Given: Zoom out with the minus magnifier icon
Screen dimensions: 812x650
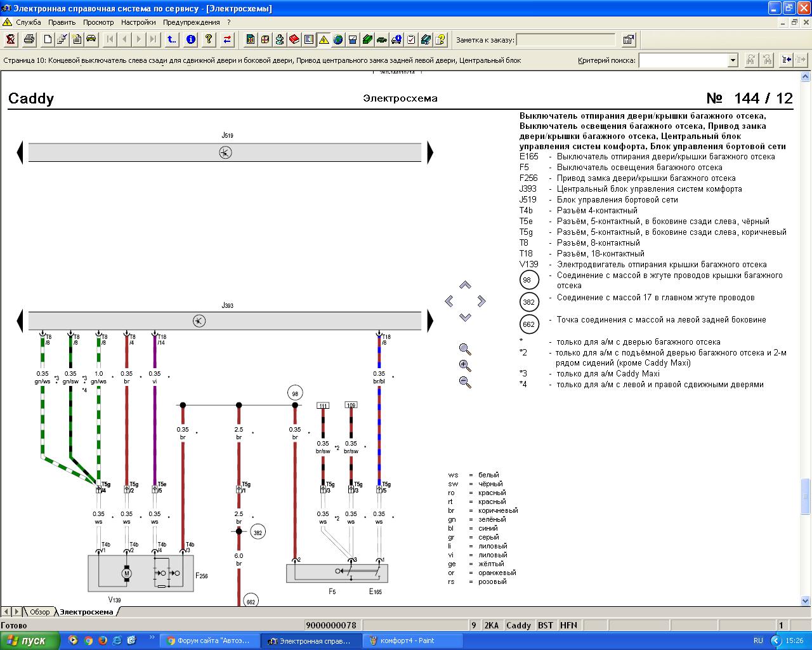Looking at the screenshot, I should [465, 382].
